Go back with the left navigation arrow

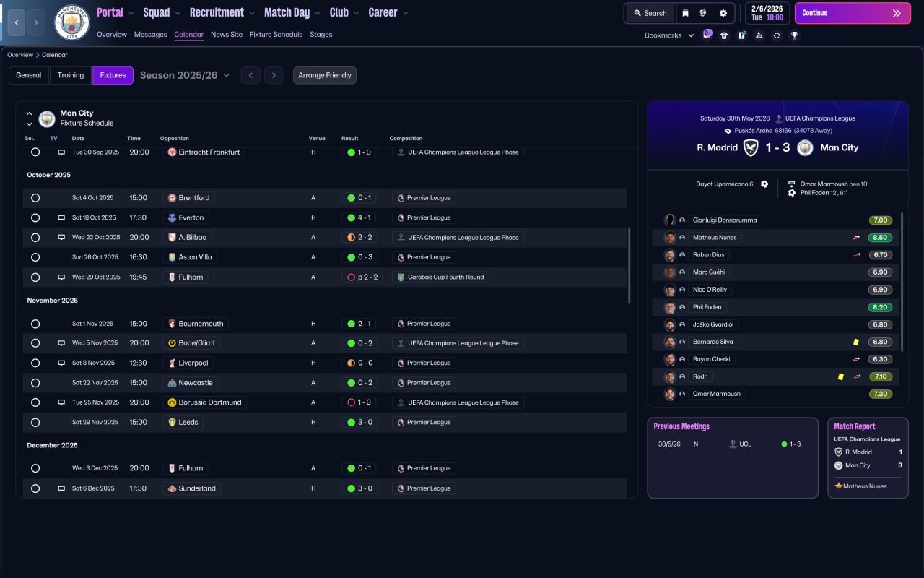[x=17, y=22]
